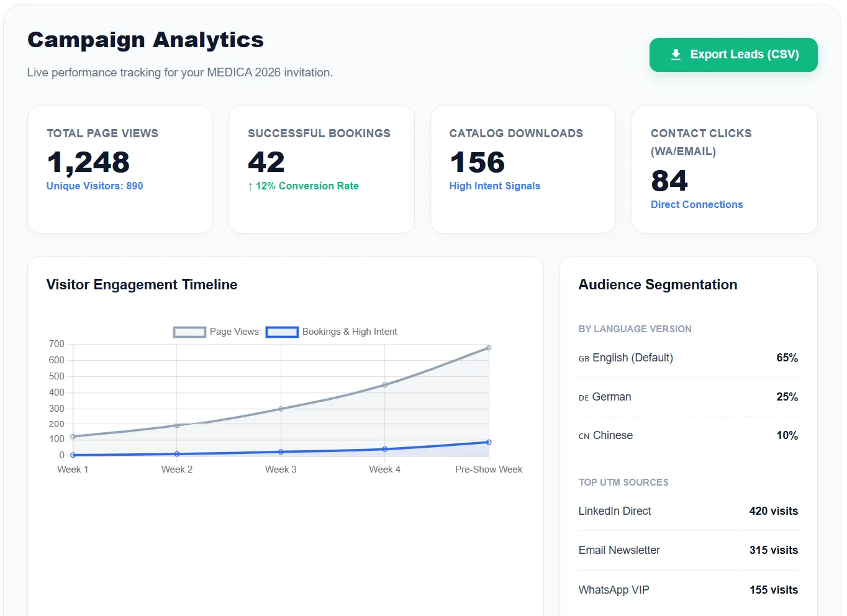Click the LinkedIn Direct source row

(689, 511)
